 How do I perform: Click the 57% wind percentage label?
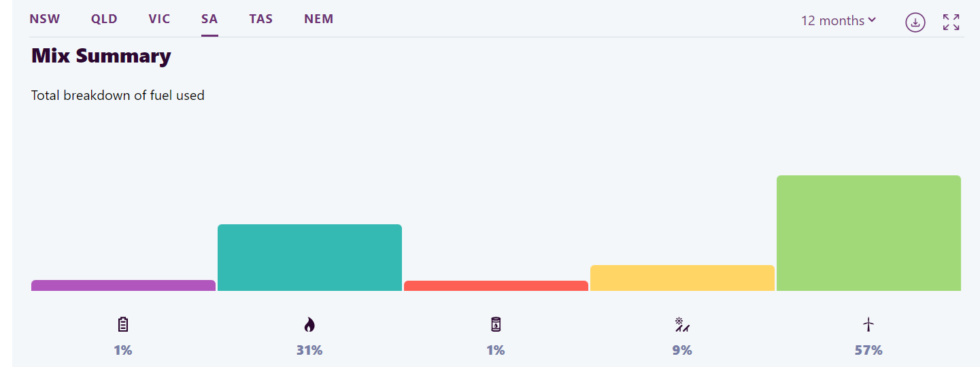tap(868, 351)
